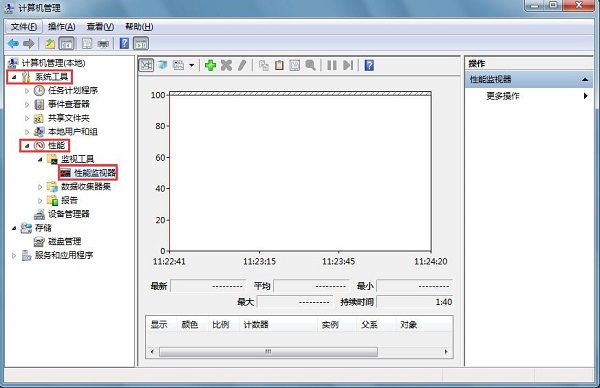Collapse the 性能 node arrow
Viewport: 600px width, 388px height.
[27, 146]
